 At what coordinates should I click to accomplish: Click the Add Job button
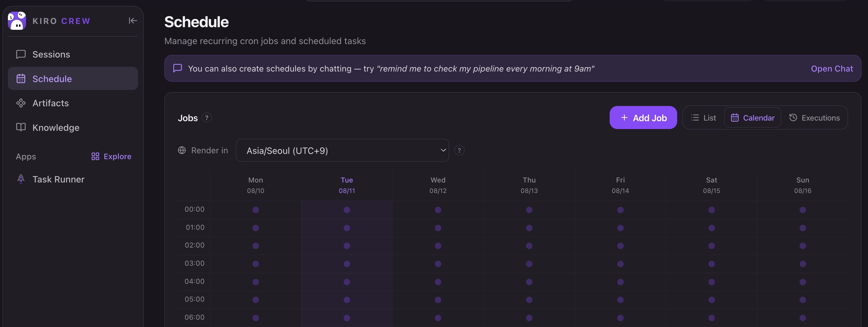[643, 118]
